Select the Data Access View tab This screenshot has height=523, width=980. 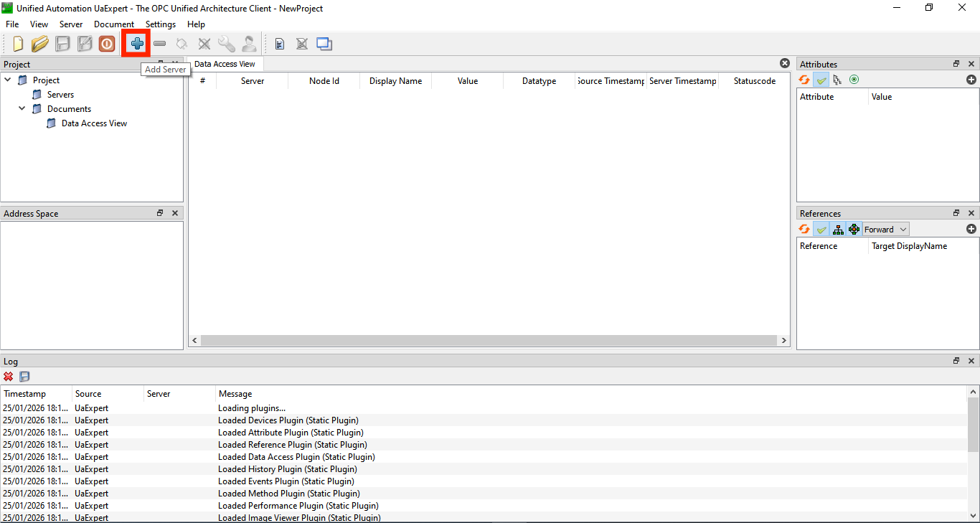pos(225,64)
